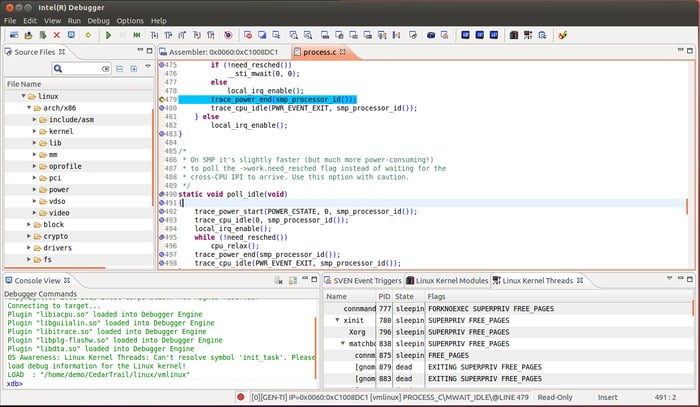Click the yellow diamond toolbar icon

88,35
